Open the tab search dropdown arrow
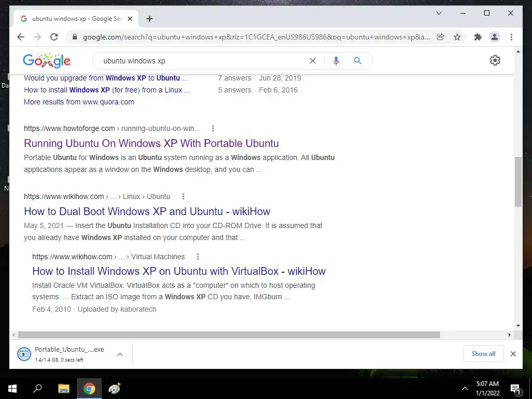Screen dimensions: 532x399 pyautogui.click(x=438, y=13)
